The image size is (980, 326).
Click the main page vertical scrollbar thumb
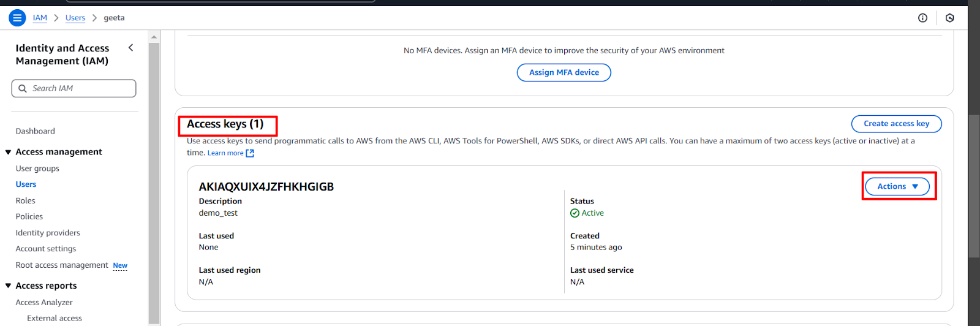point(974,186)
